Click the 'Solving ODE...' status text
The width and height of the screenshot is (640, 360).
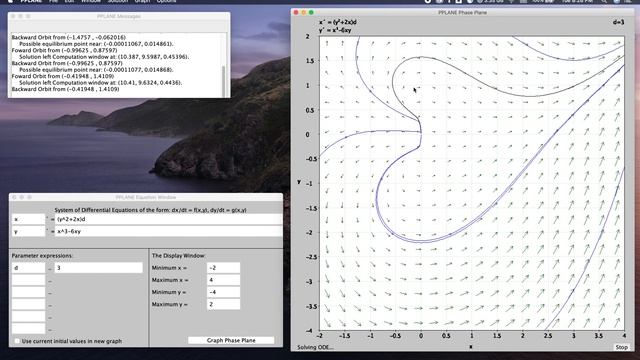click(x=315, y=347)
